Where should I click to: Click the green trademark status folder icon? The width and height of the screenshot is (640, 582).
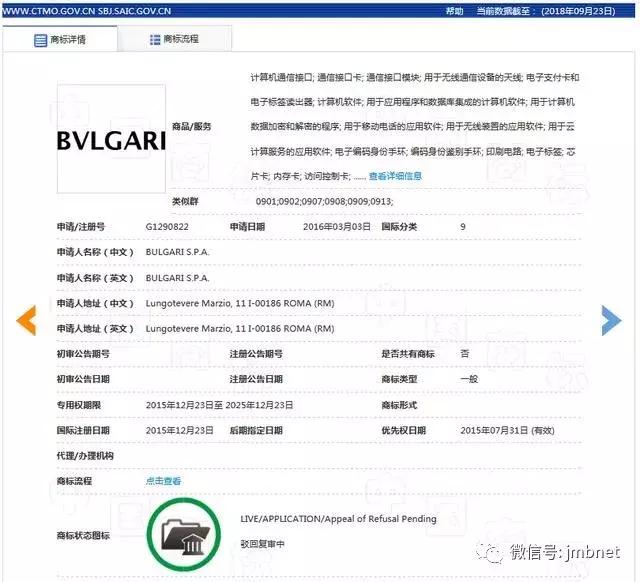pyautogui.click(x=184, y=535)
